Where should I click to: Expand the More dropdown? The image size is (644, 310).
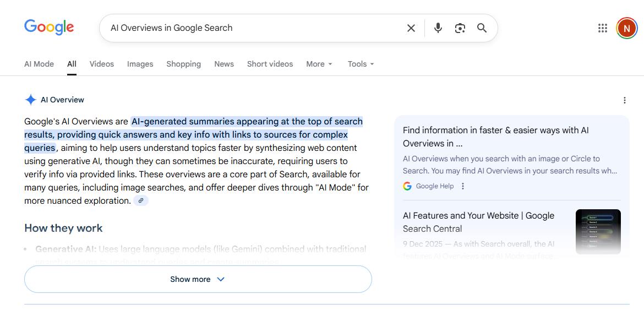(x=319, y=64)
